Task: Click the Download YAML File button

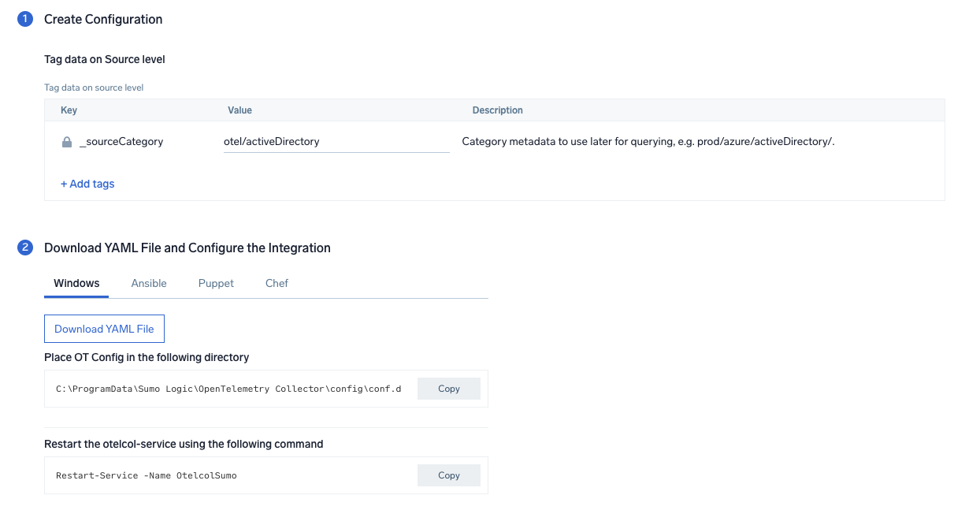Action: click(104, 329)
